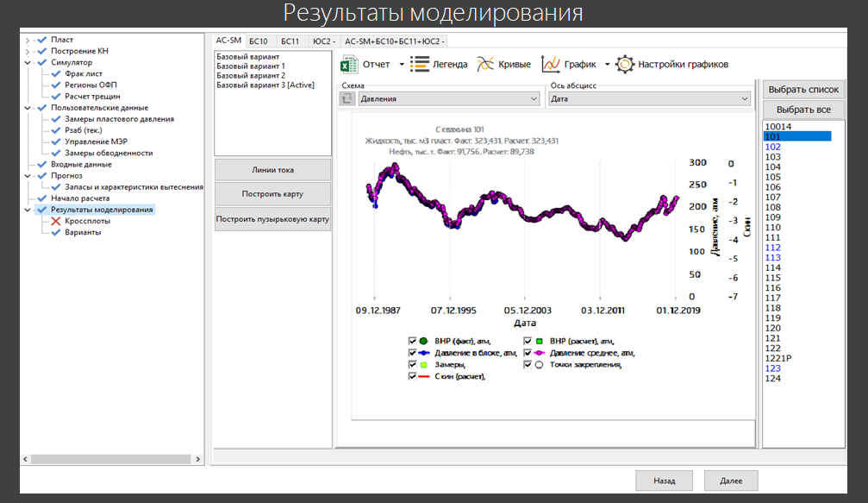Click the tree scrollbar right arrow

pos(198,459)
